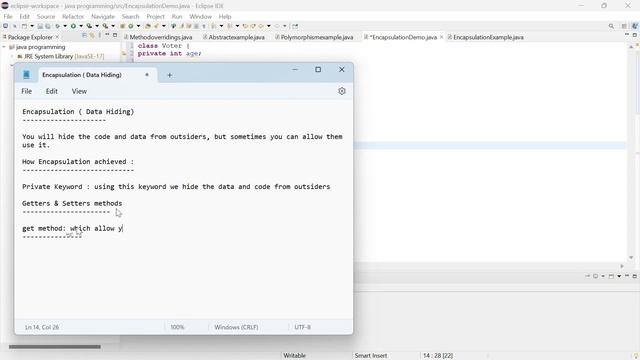Viewport: 640px width, 360px height.
Task: Maximize the Eclipse editor area
Action: (x=635, y=35)
